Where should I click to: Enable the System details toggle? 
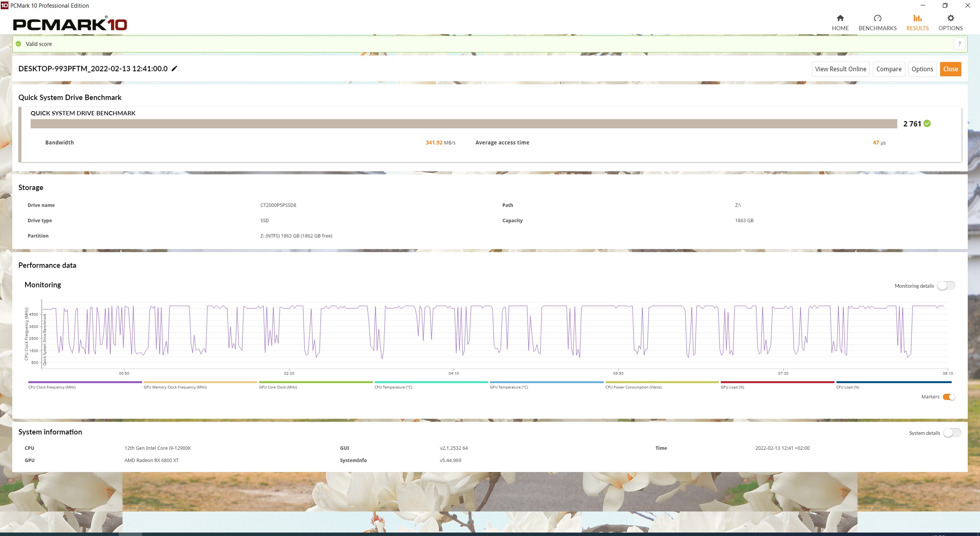pos(952,433)
